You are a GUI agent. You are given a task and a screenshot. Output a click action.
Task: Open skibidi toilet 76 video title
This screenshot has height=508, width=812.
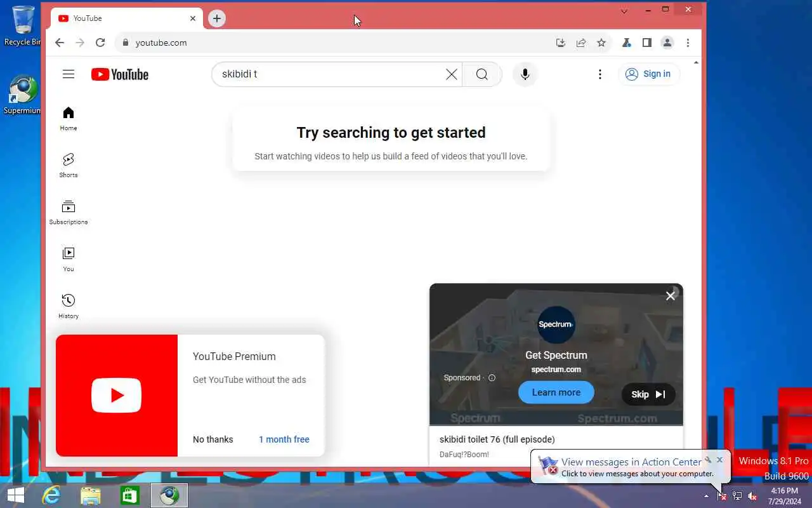(x=497, y=439)
